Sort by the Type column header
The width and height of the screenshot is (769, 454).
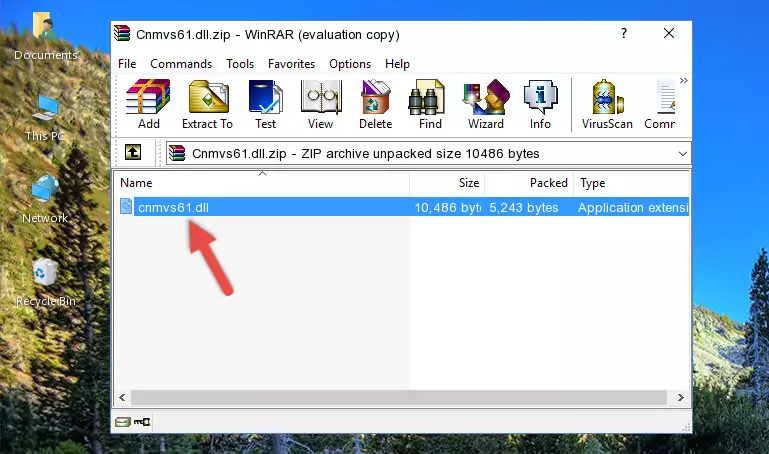click(x=631, y=183)
